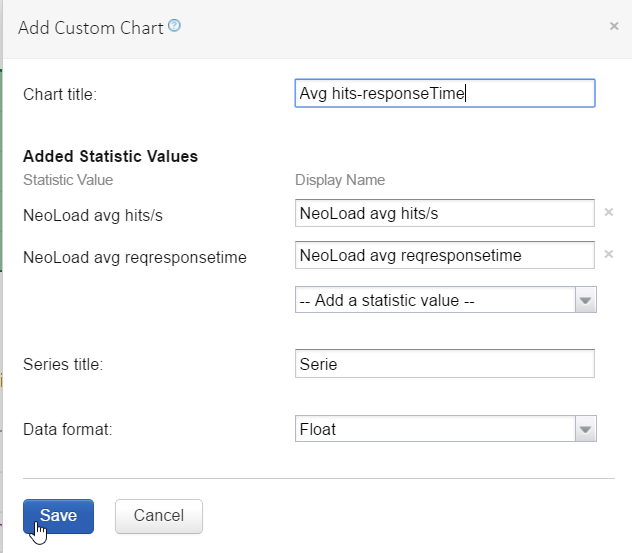Click the arrow on the statistic value dropdown
Viewport: 632px width, 553px height.
click(x=586, y=300)
